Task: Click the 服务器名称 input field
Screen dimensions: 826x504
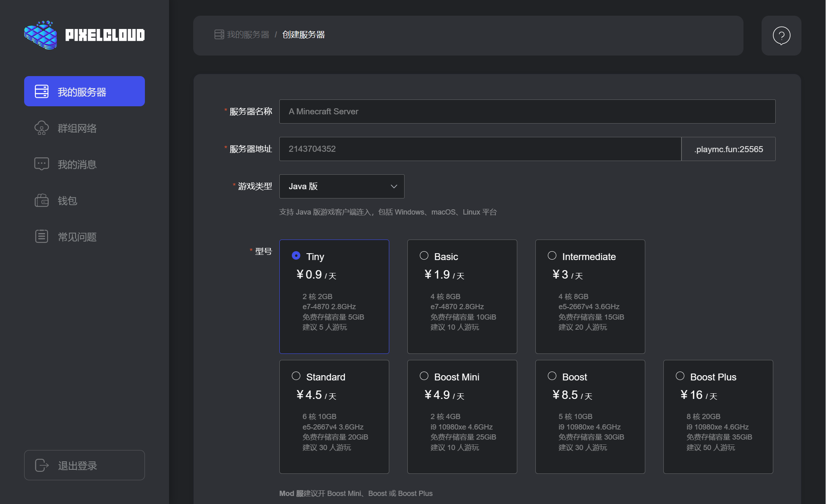Action: coord(527,112)
